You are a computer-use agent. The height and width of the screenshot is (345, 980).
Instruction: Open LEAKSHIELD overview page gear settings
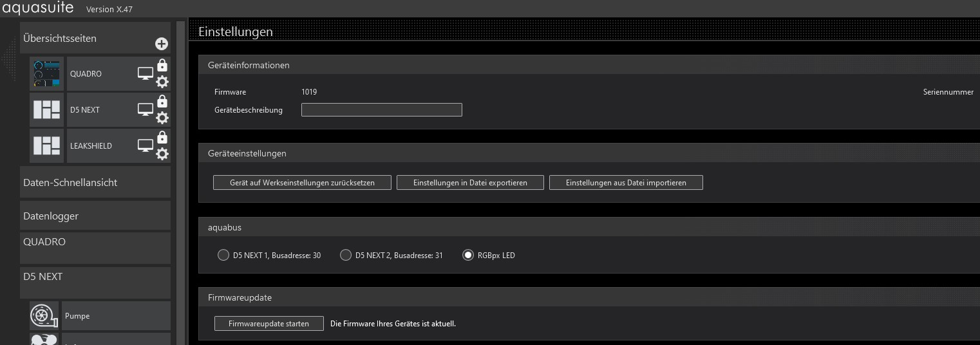162,154
